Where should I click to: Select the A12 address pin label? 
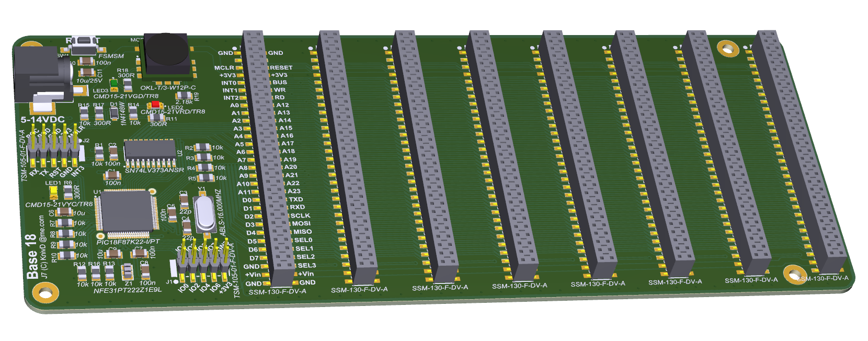point(282,105)
